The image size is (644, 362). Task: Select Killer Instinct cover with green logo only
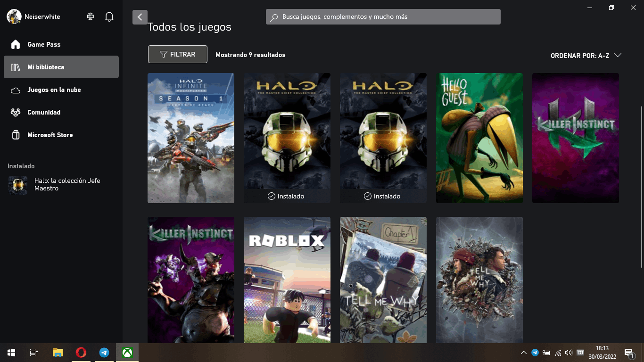pyautogui.click(x=576, y=138)
